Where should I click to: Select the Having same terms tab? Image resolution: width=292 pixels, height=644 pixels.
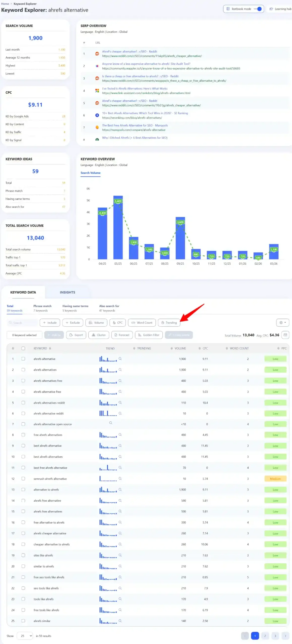(x=75, y=308)
